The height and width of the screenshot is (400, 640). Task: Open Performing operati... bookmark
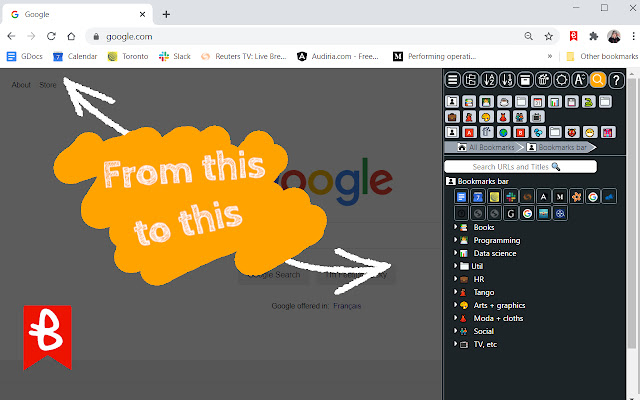pos(435,56)
